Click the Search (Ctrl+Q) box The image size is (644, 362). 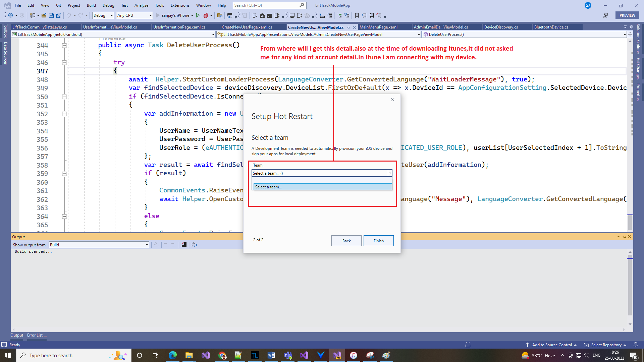(x=269, y=5)
